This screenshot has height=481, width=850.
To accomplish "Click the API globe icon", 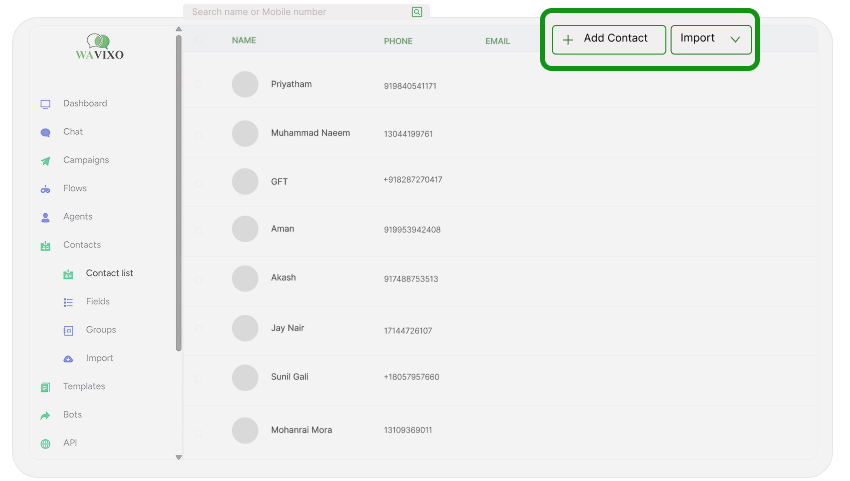I will pyautogui.click(x=45, y=444).
